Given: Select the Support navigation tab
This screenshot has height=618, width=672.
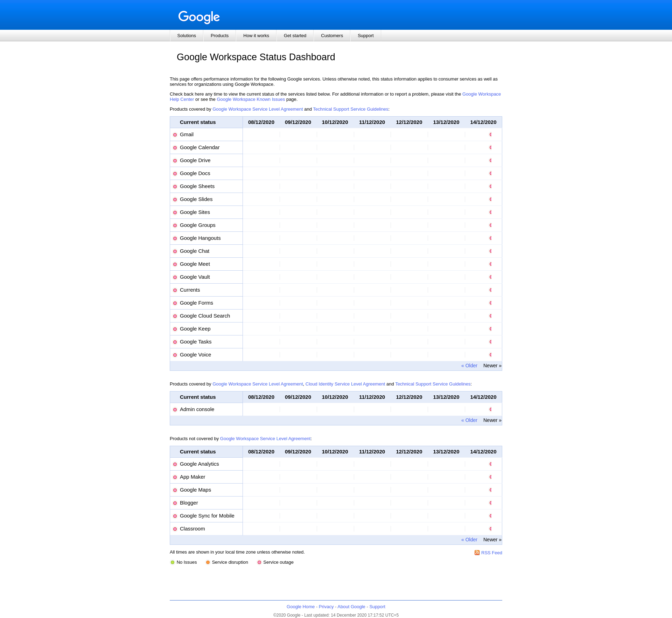Looking at the screenshot, I should tap(365, 36).
